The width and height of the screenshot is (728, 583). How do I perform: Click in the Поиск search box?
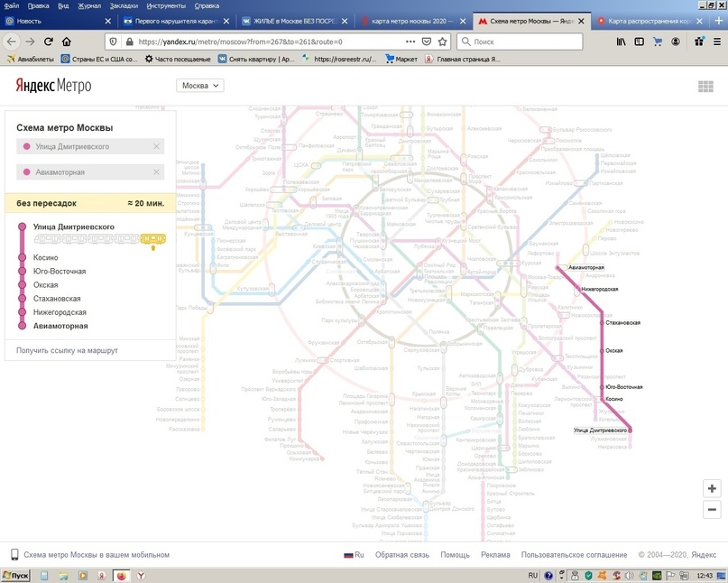tap(520, 42)
